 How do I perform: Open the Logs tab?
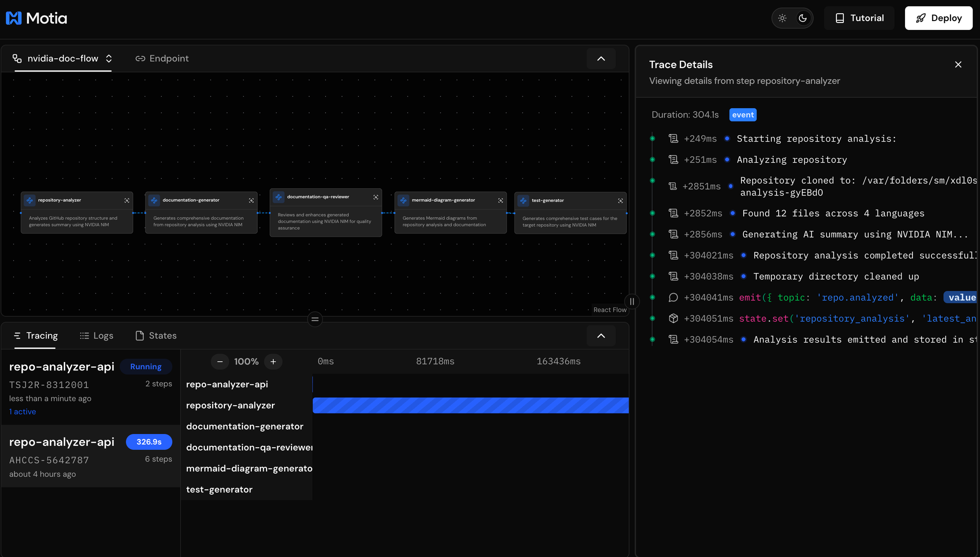coord(97,336)
